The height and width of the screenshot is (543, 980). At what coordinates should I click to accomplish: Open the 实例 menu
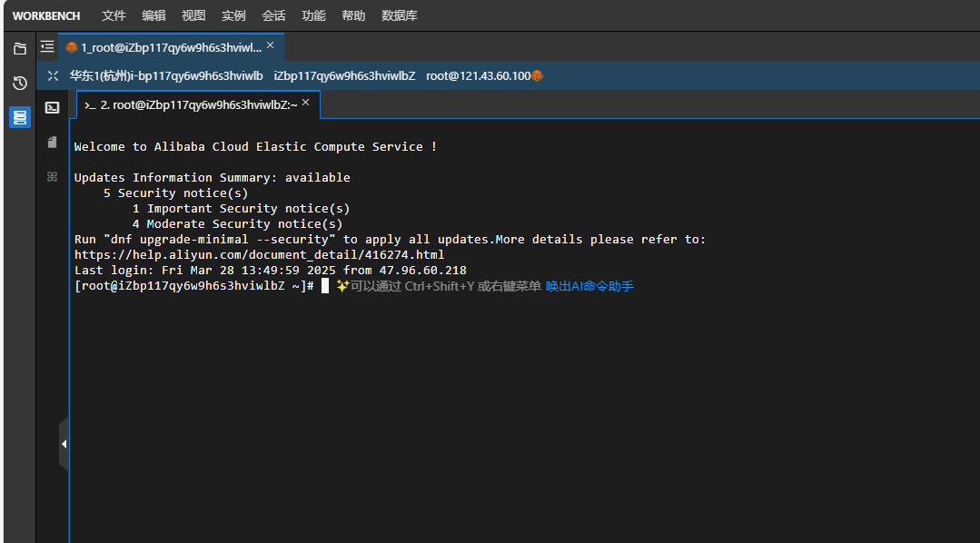pos(233,15)
